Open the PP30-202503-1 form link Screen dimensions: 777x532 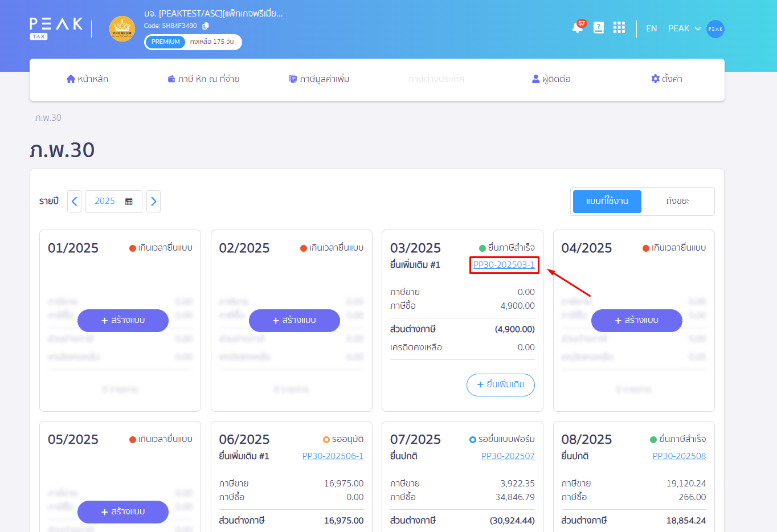504,265
